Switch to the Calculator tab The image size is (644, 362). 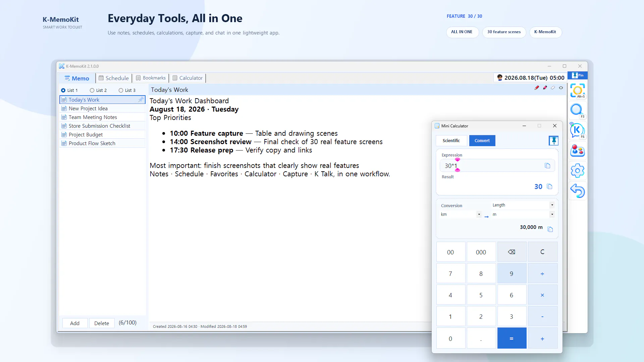(187, 78)
